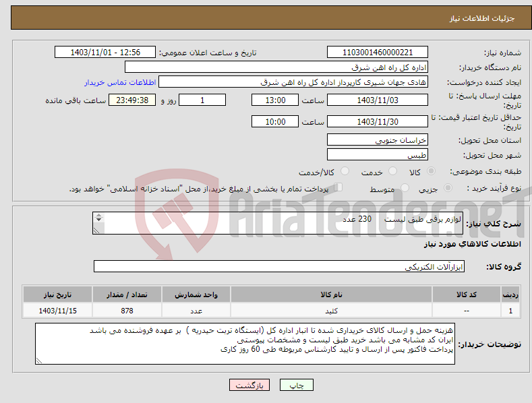Click price validity date 1403/11/30
The image size is (532, 403).
click(x=378, y=121)
